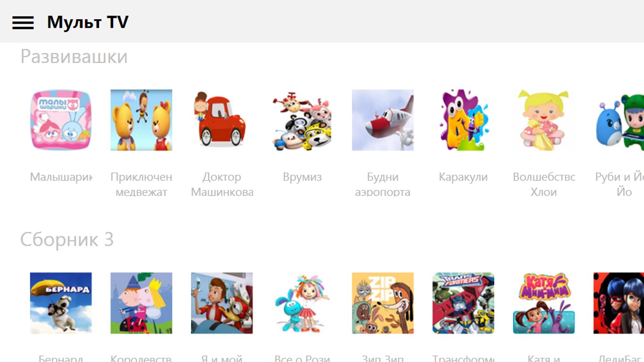Open the Врумиз cartoon icon
The height and width of the screenshot is (362, 644).
[302, 120]
